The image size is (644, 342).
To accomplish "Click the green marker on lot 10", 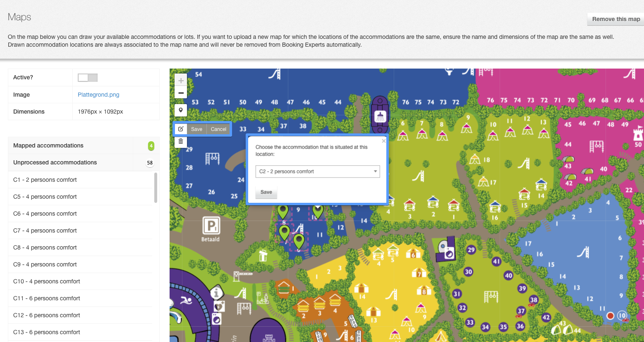I will coord(318,211).
